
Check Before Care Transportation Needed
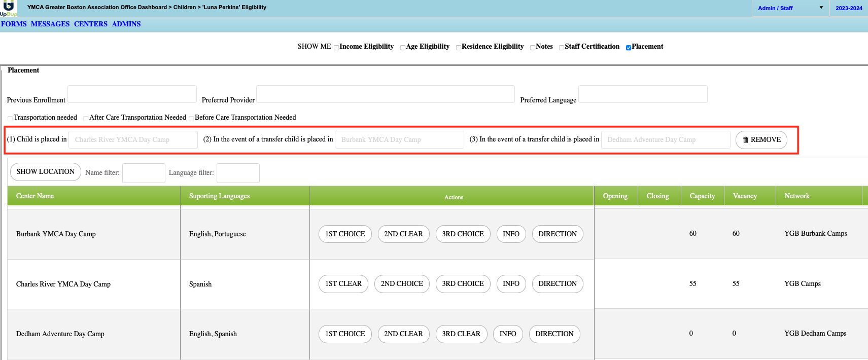coord(191,119)
